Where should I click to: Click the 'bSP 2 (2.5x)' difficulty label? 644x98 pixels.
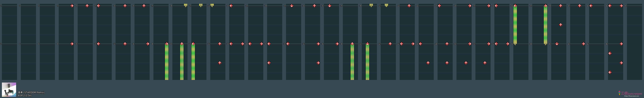25,96
